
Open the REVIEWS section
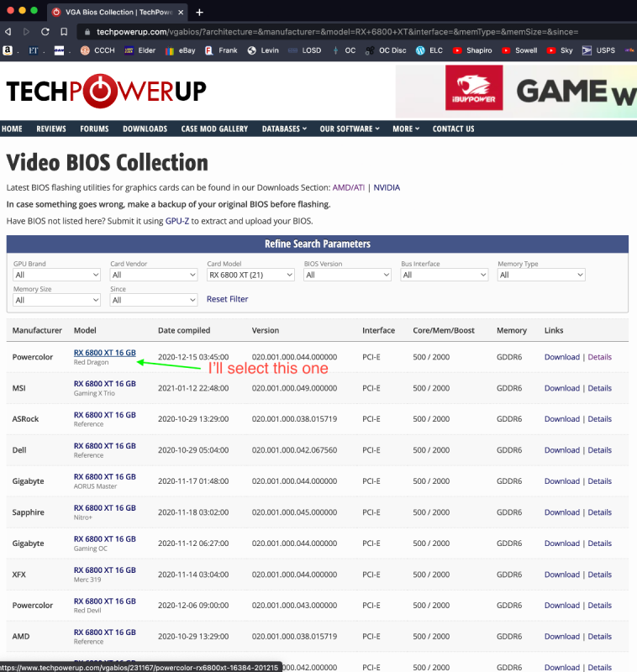51,129
